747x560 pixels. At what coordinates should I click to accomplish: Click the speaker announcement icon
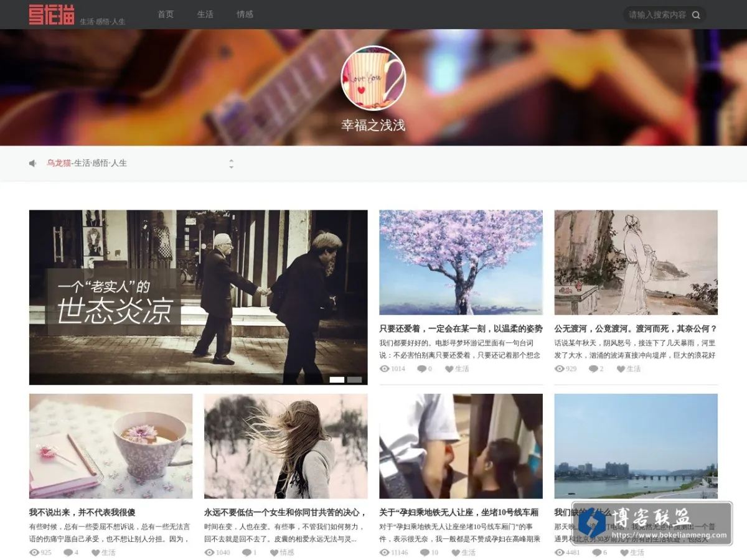33,163
